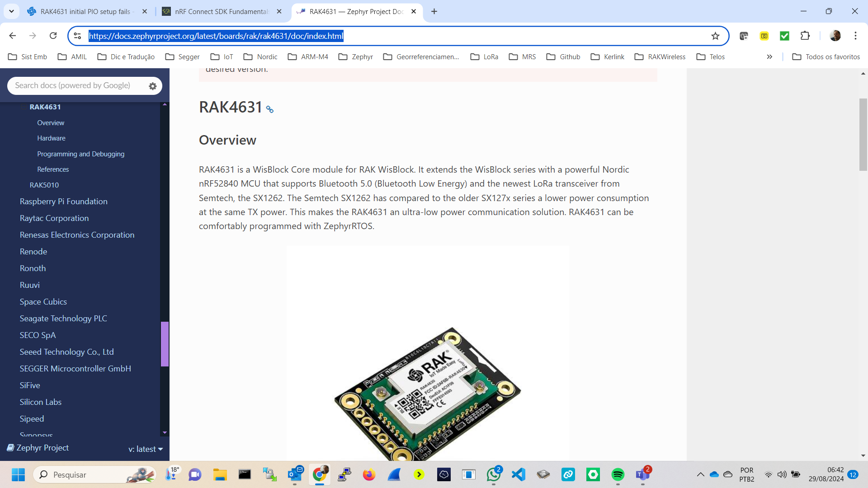Click the Search docs input field

click(72, 85)
